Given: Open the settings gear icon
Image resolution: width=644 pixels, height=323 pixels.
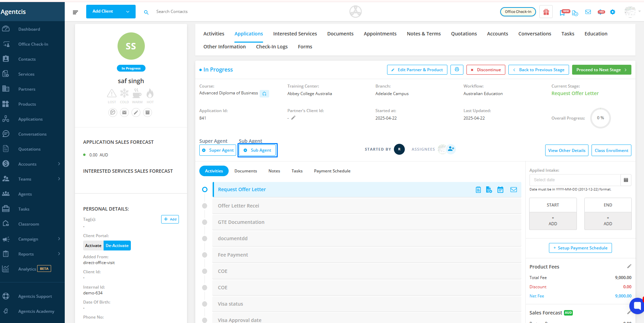Looking at the screenshot, I should coord(613,12).
